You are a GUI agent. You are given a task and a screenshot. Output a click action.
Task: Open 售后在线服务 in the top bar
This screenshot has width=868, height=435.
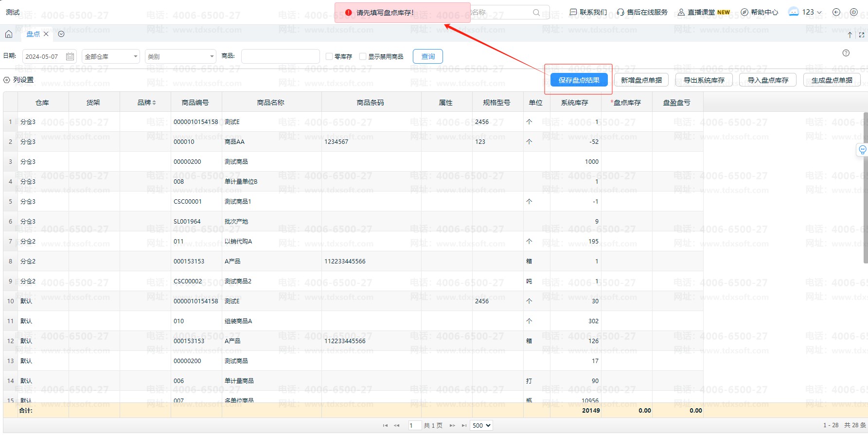[x=642, y=12]
